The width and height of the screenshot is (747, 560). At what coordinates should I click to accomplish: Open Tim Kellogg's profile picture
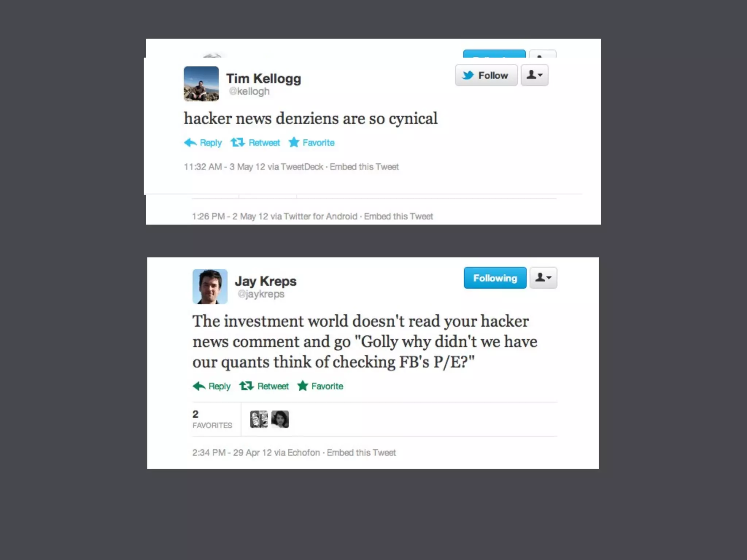tap(201, 83)
